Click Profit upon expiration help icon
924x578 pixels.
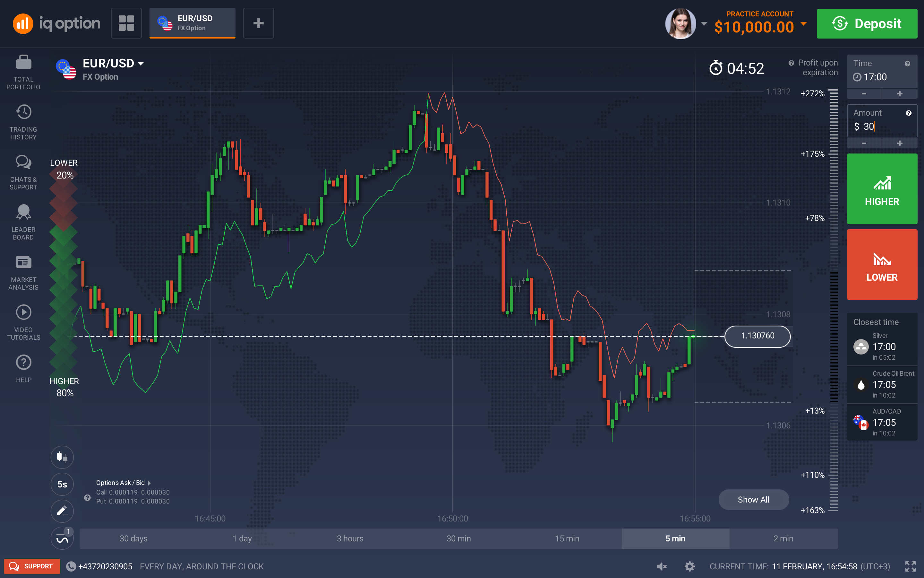pyautogui.click(x=791, y=63)
